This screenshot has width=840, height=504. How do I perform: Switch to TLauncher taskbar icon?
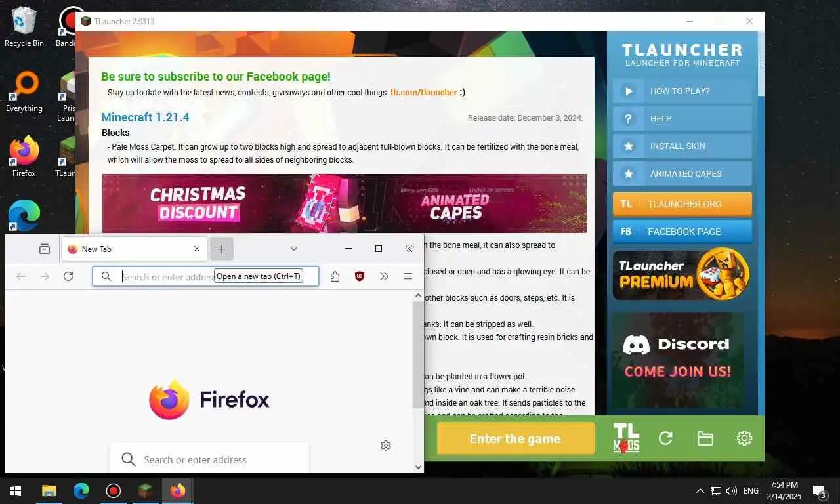[x=146, y=491]
